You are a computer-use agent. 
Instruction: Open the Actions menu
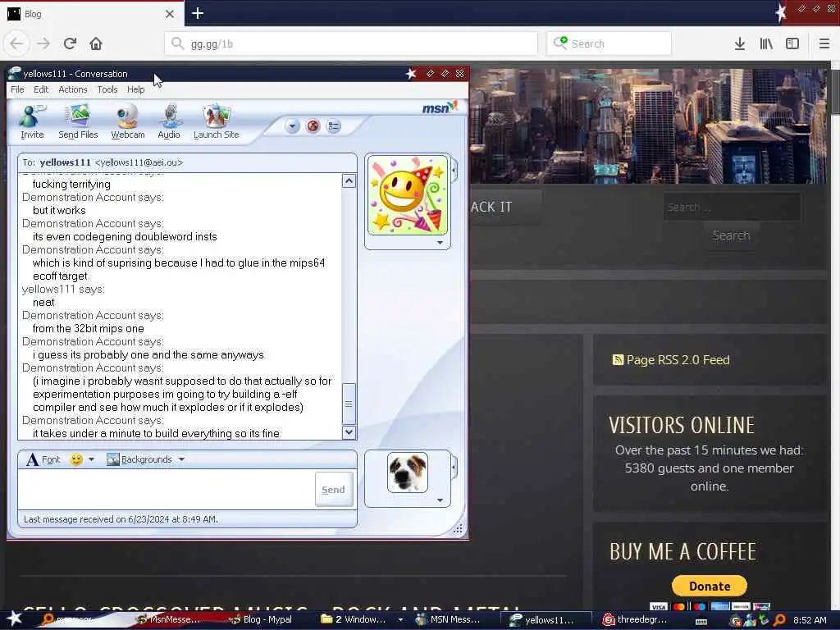73,89
